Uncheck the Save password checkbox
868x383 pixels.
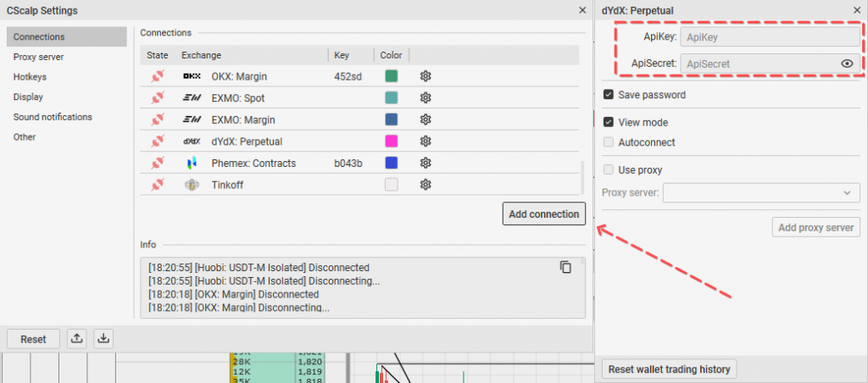point(609,95)
